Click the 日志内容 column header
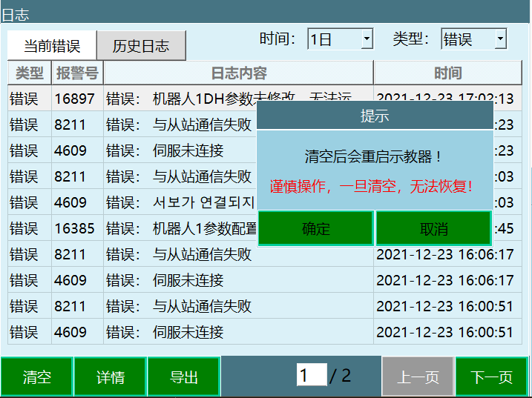Viewport: 532px width, 398px height. 238,73
